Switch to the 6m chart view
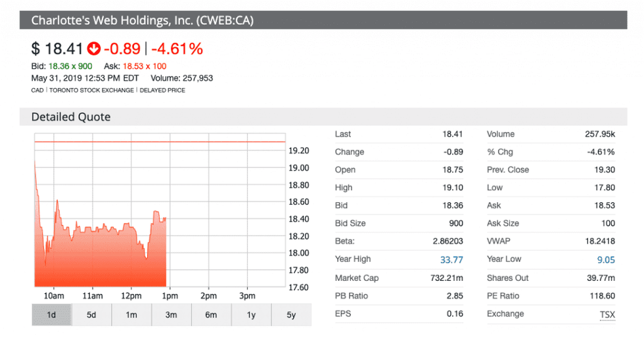Image resolution: width=644 pixels, height=338 pixels. 211,315
